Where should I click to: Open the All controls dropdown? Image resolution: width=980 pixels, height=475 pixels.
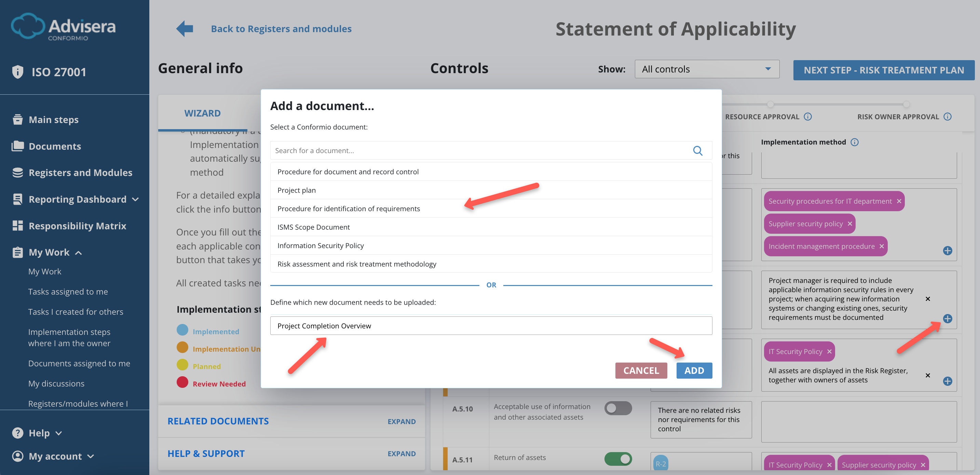tap(707, 69)
